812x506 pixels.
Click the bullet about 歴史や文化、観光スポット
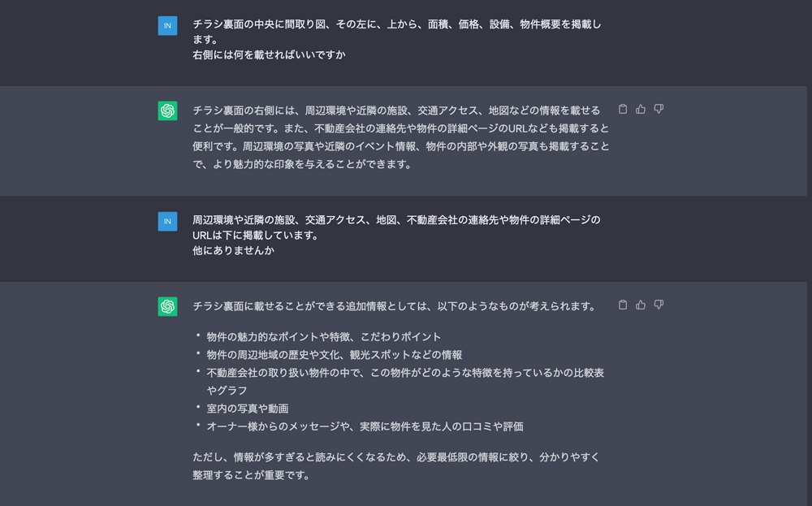pos(334,355)
